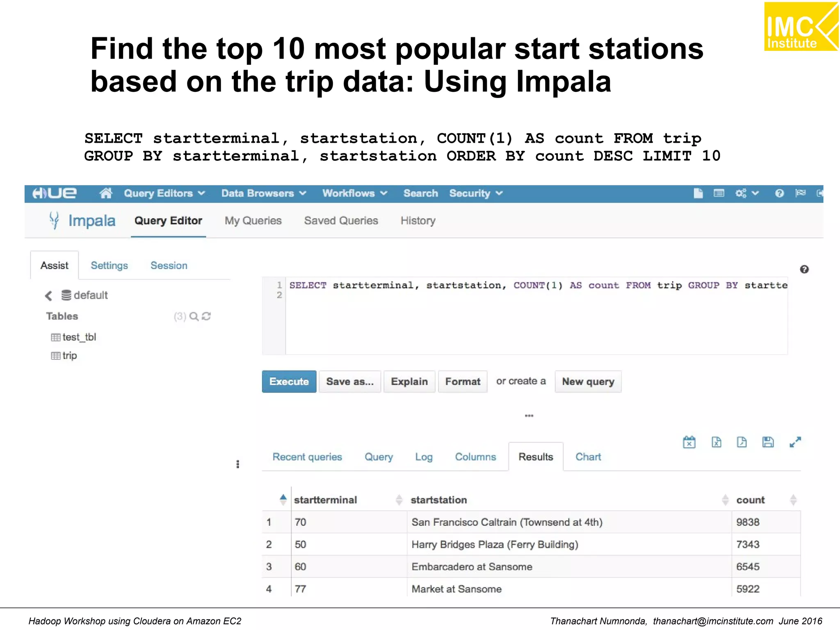This screenshot has width=840, height=630.
Task: Click the Save as... button
Action: coord(350,381)
